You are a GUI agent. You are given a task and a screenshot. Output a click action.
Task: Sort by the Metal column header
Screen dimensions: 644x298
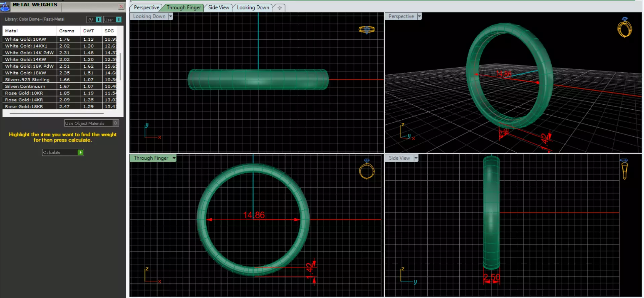click(30, 31)
